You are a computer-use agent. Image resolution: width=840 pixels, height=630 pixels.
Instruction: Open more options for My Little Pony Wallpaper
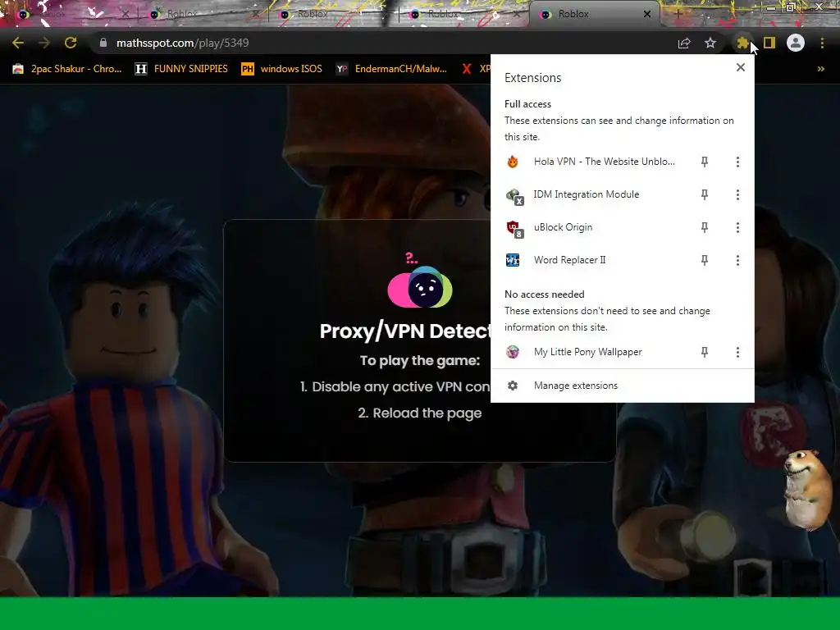[737, 352]
